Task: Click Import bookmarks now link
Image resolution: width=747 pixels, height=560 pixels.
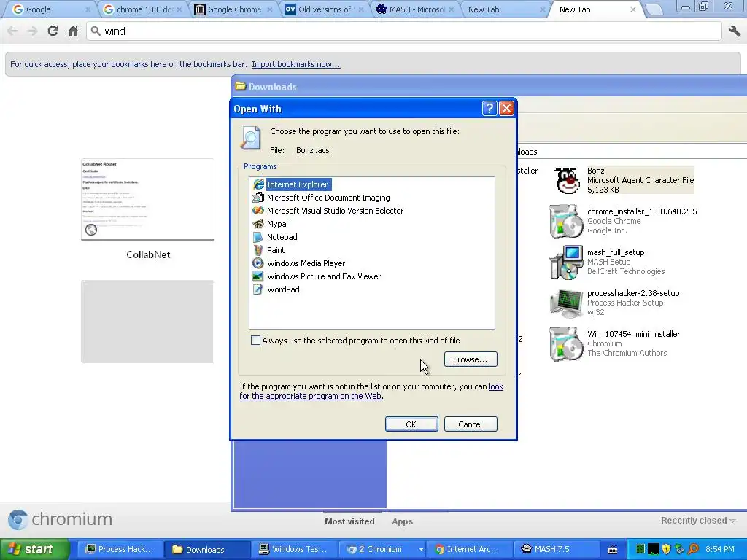Action: tap(296, 64)
